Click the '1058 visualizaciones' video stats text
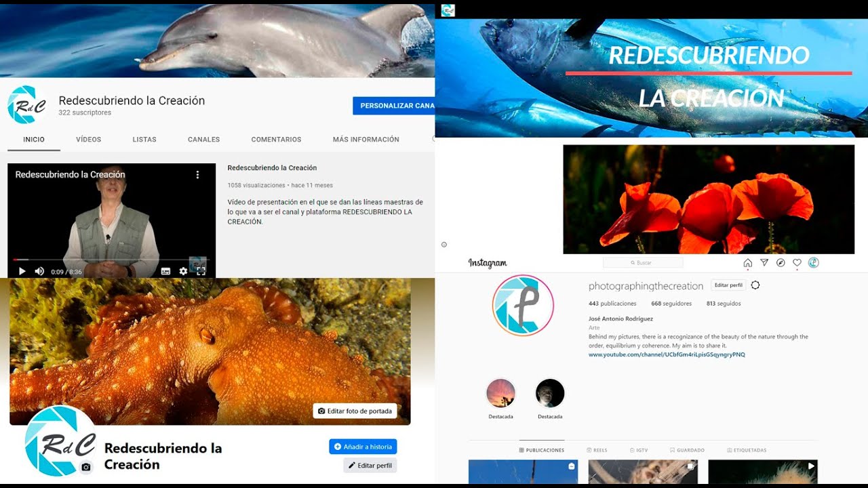Viewport: 868px width, 488px height. click(256, 185)
